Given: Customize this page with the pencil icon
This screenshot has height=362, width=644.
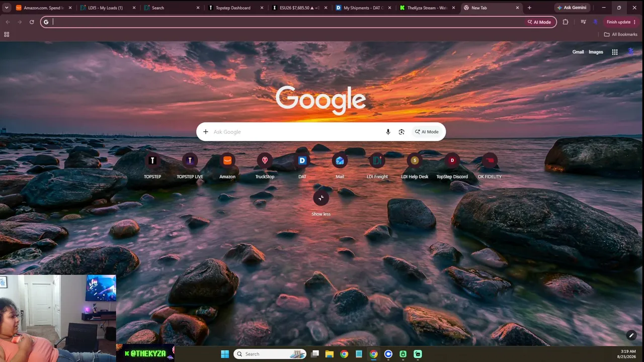Looking at the screenshot, I should [x=631, y=335].
